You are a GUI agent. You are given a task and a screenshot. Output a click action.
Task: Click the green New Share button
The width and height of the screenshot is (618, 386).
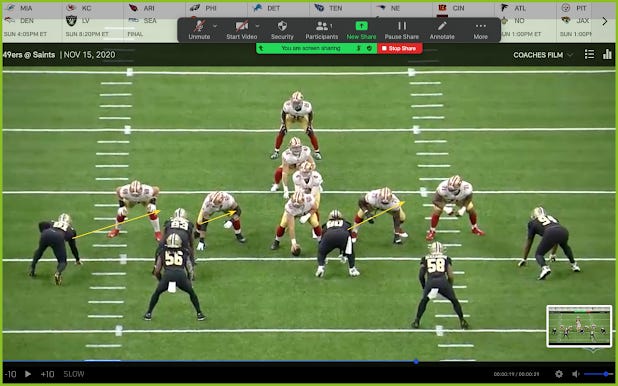click(x=361, y=30)
